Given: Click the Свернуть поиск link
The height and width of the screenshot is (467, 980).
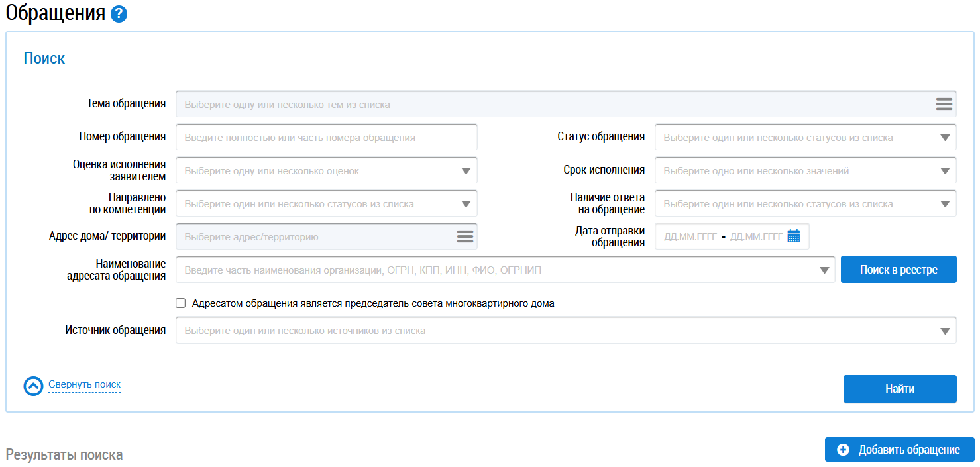Looking at the screenshot, I should pos(84,384).
